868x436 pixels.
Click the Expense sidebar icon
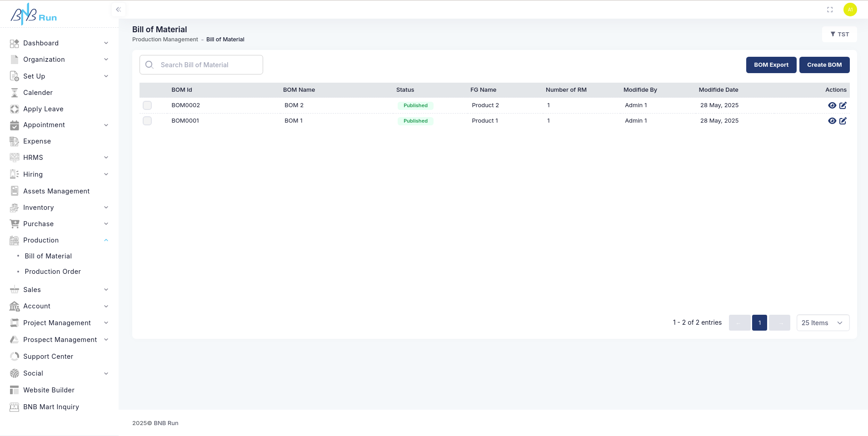click(x=15, y=141)
